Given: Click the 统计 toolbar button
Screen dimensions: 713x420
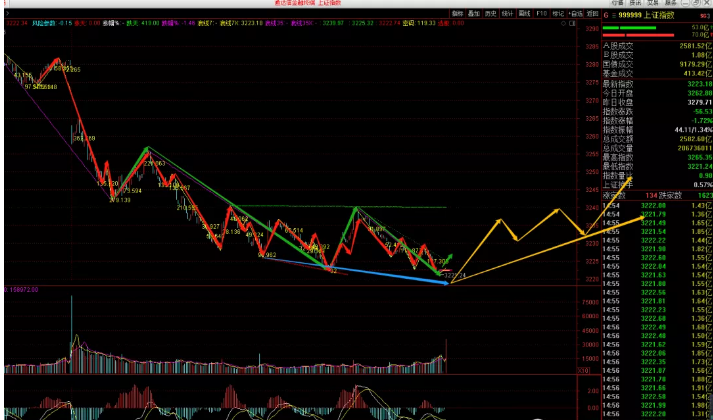Looking at the screenshot, I should pos(507,14).
